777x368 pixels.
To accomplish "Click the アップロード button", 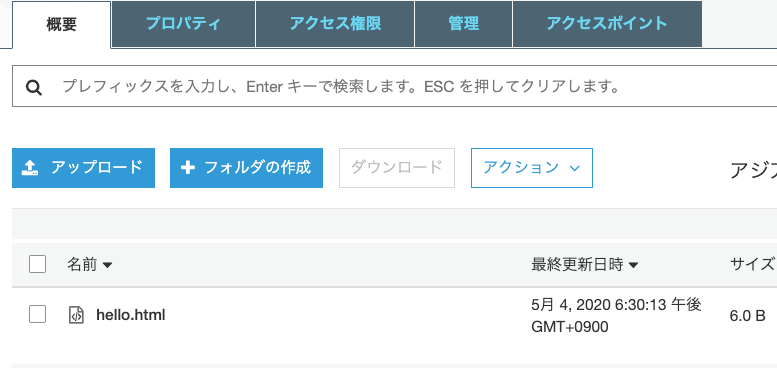I will coord(83,168).
